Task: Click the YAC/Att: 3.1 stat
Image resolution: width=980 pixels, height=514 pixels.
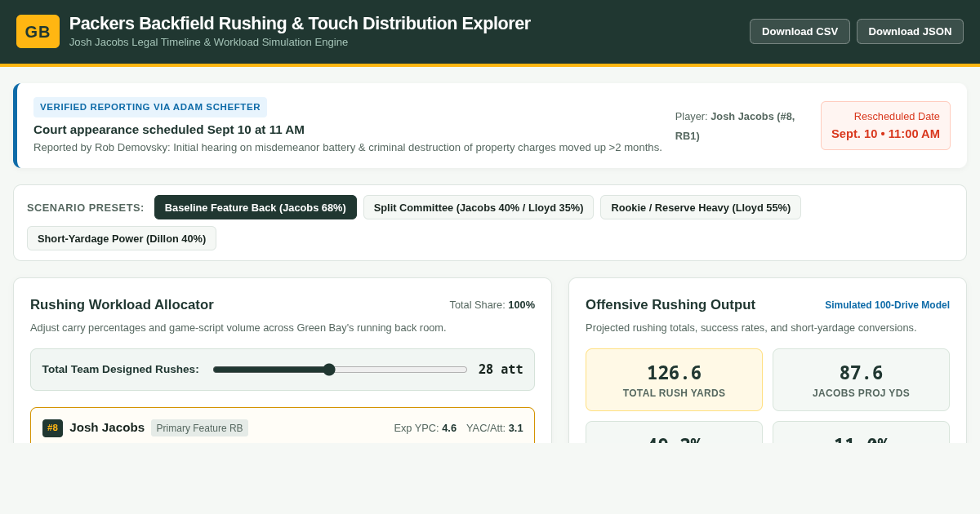Action: (495, 428)
